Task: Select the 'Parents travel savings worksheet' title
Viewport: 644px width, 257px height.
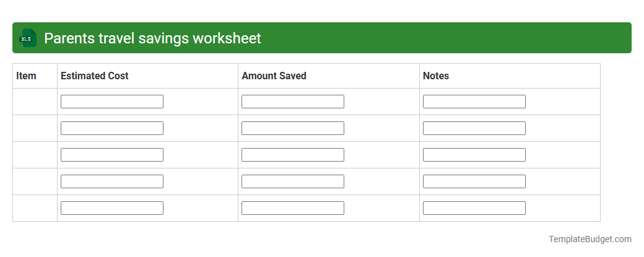Action: pos(152,38)
